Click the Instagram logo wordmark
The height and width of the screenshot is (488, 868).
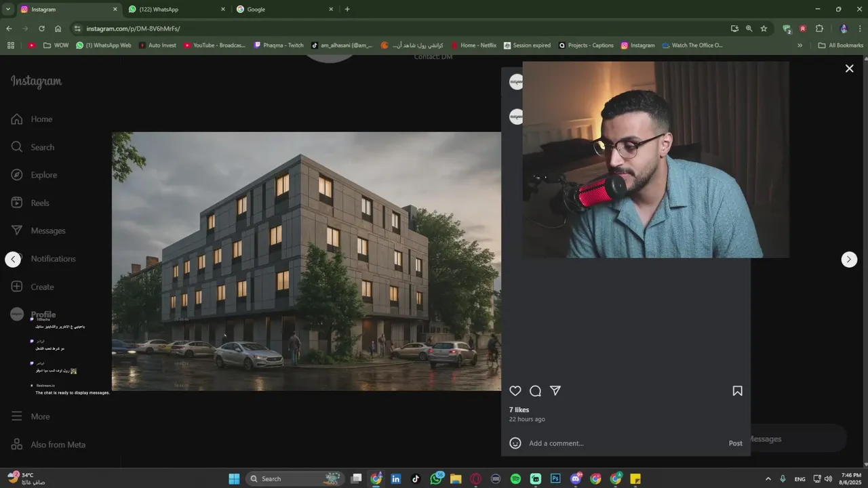[x=36, y=81]
